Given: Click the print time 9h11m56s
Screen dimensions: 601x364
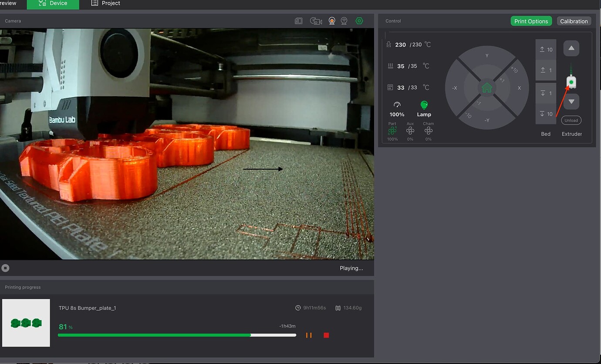Looking at the screenshot, I should coord(314,308).
